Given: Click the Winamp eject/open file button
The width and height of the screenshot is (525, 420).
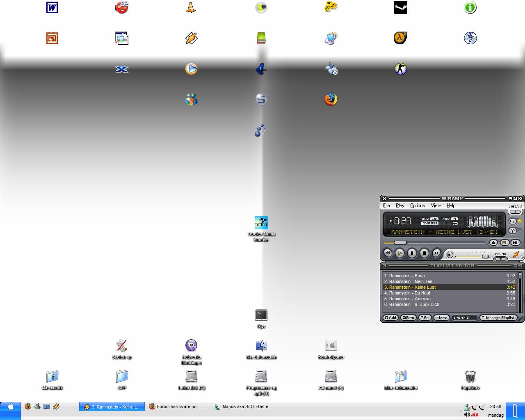Looking at the screenshot, I should pos(493,243).
